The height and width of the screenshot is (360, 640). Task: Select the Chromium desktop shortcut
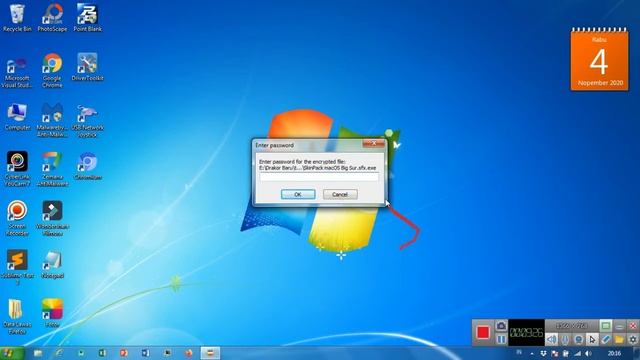coord(87,167)
